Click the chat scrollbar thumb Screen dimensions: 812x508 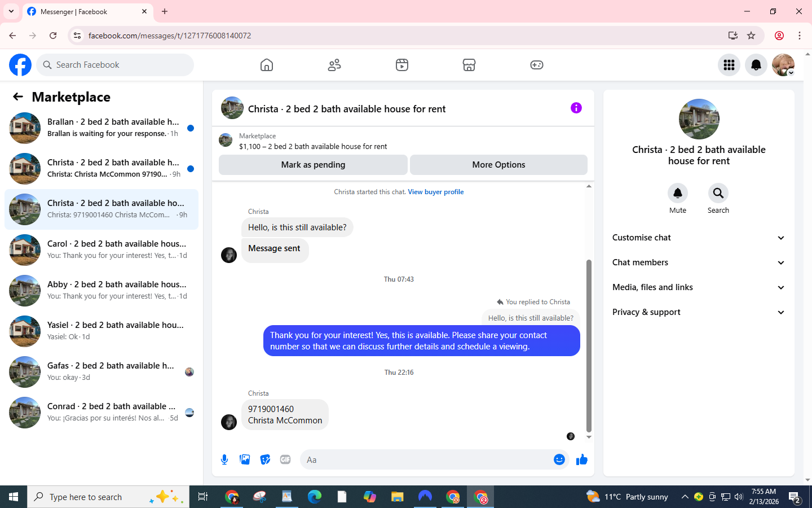click(589, 345)
